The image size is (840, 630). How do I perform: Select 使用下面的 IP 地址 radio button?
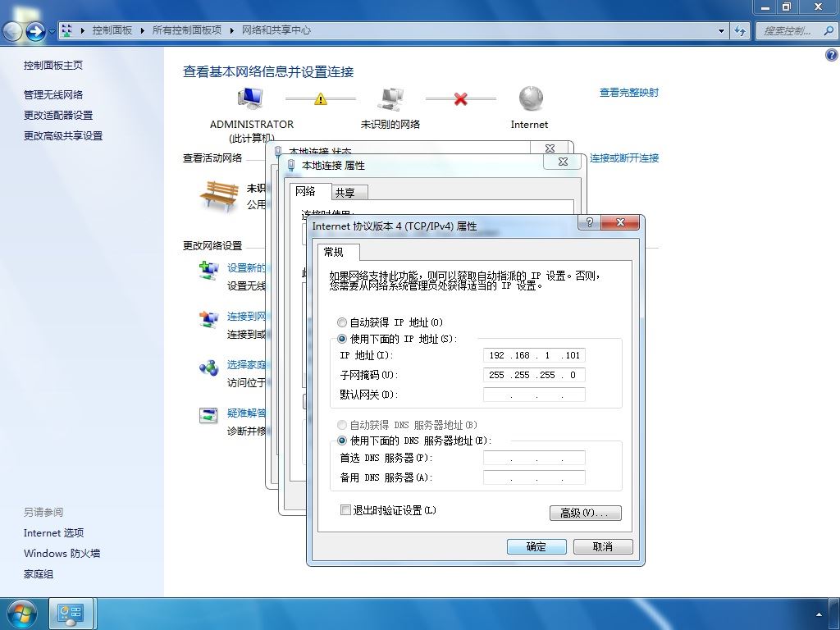(342, 339)
